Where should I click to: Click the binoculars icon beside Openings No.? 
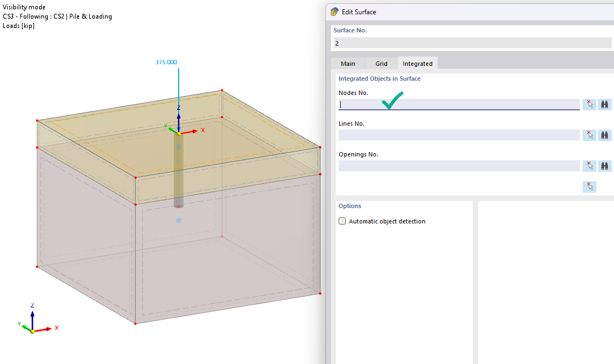click(604, 166)
